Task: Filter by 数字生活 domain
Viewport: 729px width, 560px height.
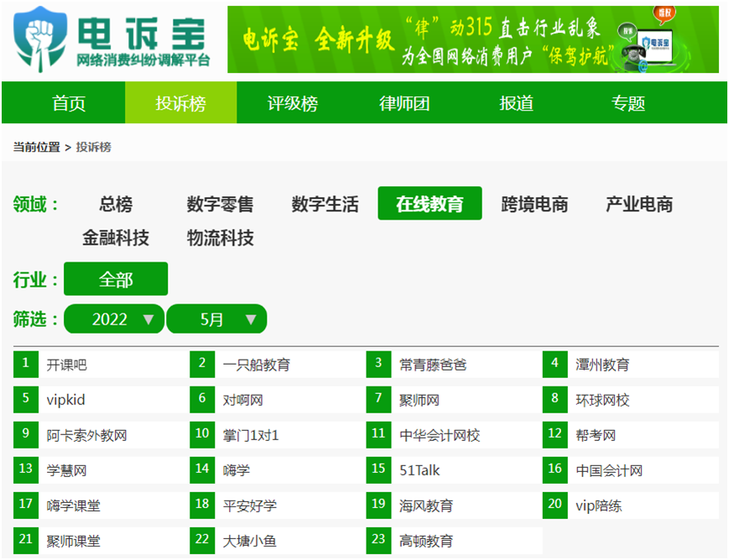Action: [325, 204]
